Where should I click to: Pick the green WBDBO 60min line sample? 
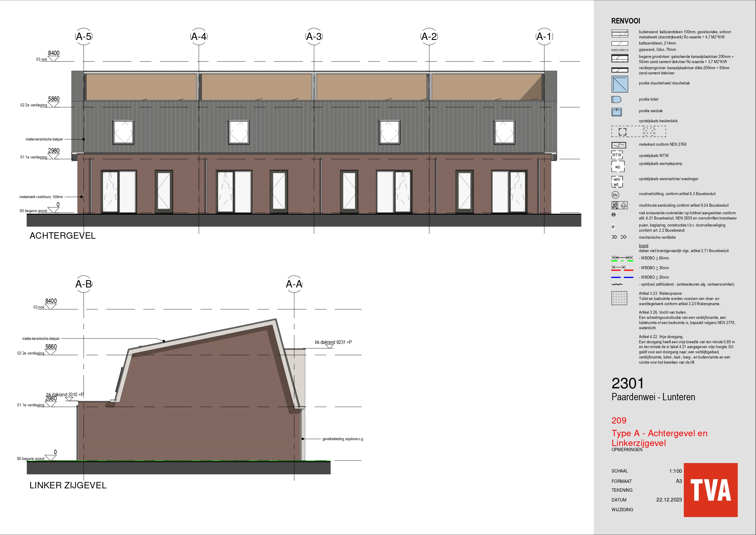[x=622, y=261]
